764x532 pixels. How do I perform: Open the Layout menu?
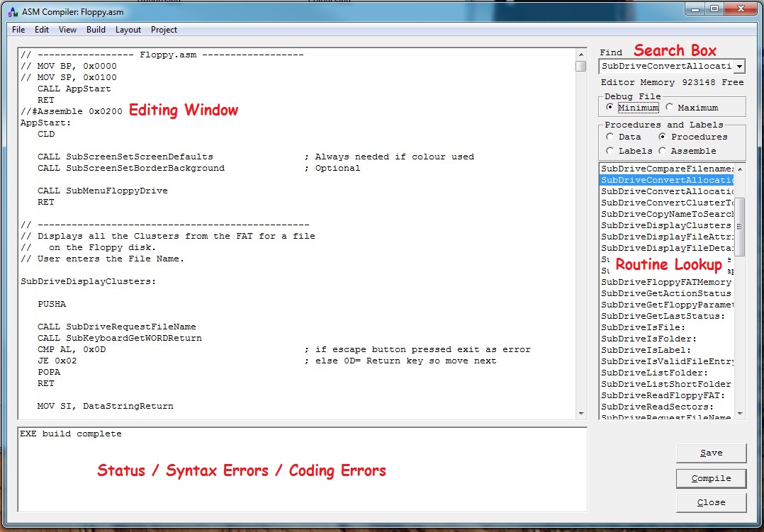pyautogui.click(x=128, y=30)
